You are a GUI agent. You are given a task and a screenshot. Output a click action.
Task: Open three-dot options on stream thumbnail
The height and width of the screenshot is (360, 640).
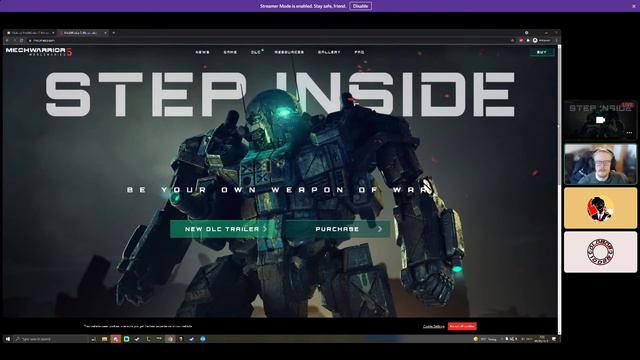coord(629,133)
